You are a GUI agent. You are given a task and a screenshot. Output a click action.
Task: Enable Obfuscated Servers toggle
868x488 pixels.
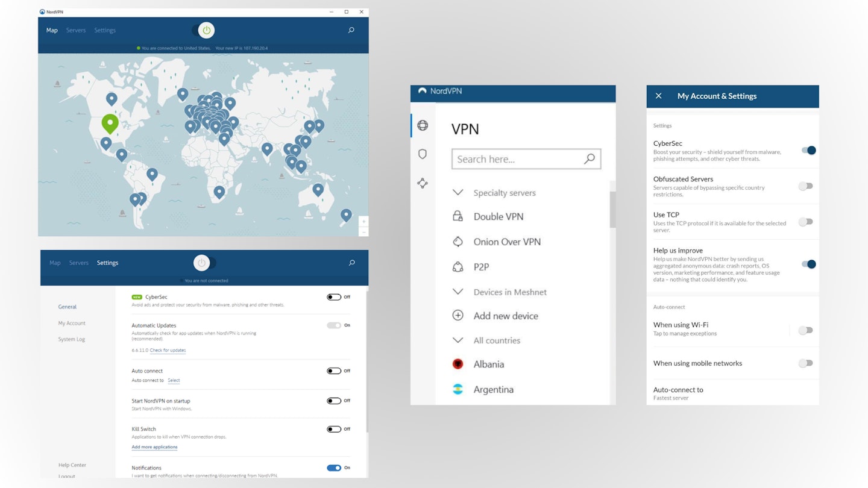806,186
